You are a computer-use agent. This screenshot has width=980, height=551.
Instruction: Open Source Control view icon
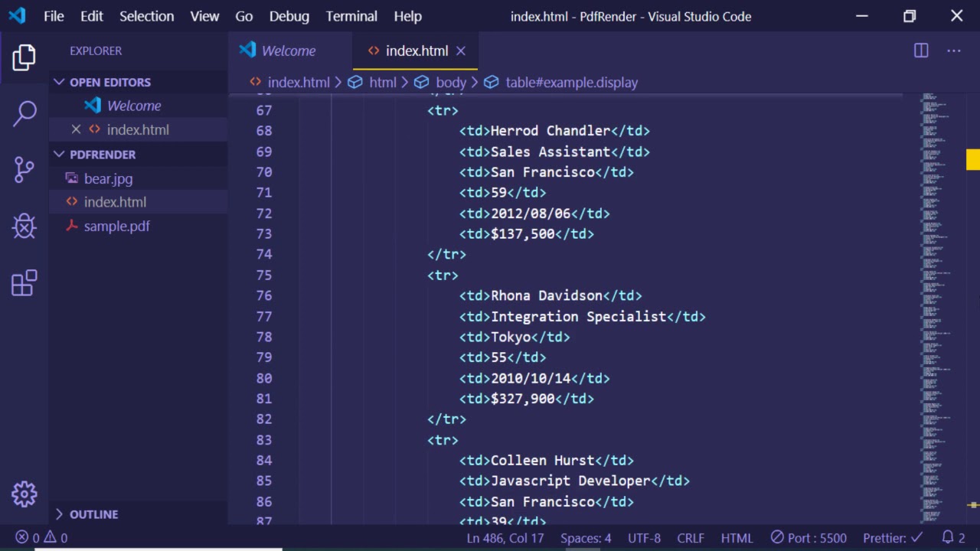click(24, 169)
